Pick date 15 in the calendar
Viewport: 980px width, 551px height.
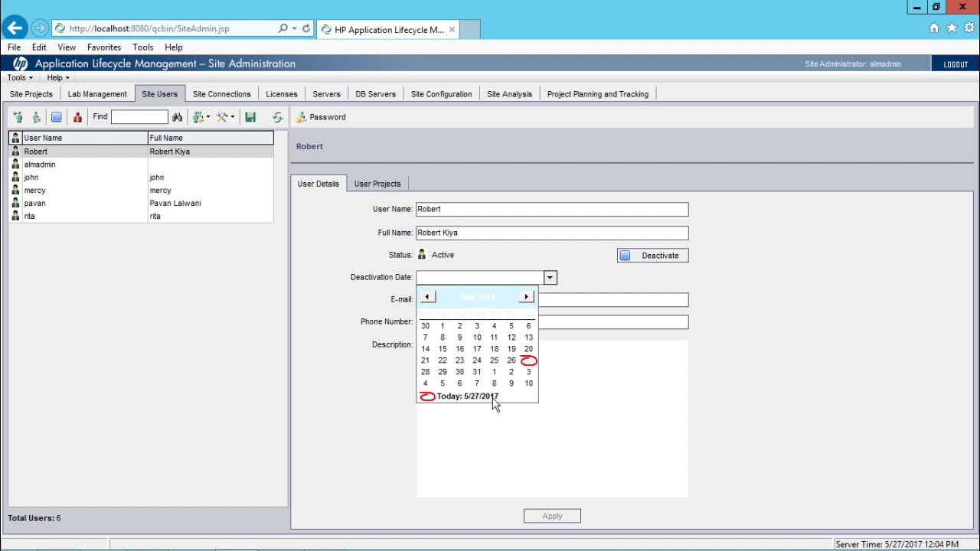tap(443, 349)
